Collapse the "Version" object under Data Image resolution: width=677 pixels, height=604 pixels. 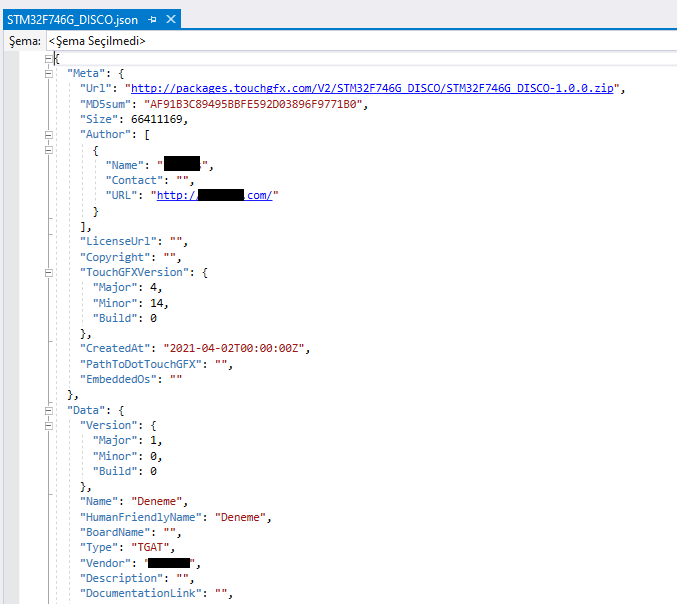(49, 426)
